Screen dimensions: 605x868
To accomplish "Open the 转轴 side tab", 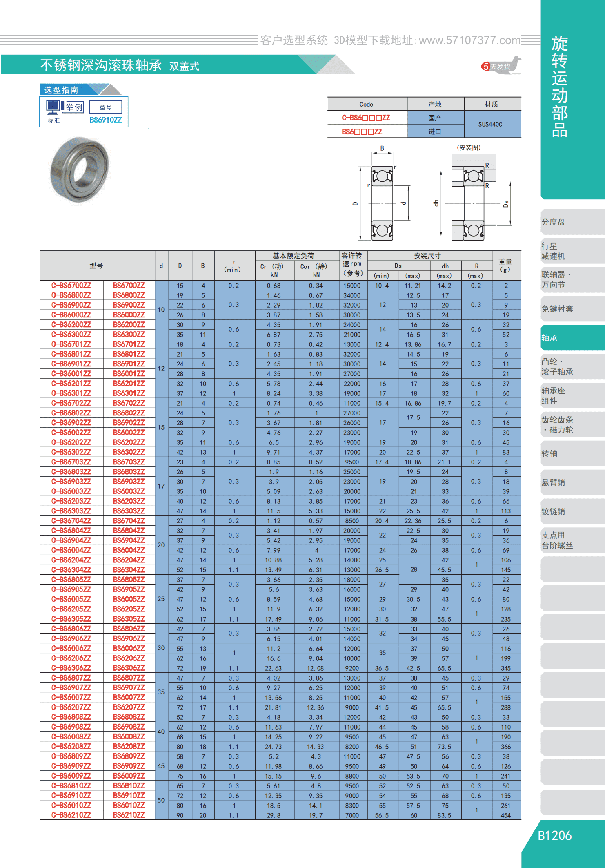I will point(573,453).
